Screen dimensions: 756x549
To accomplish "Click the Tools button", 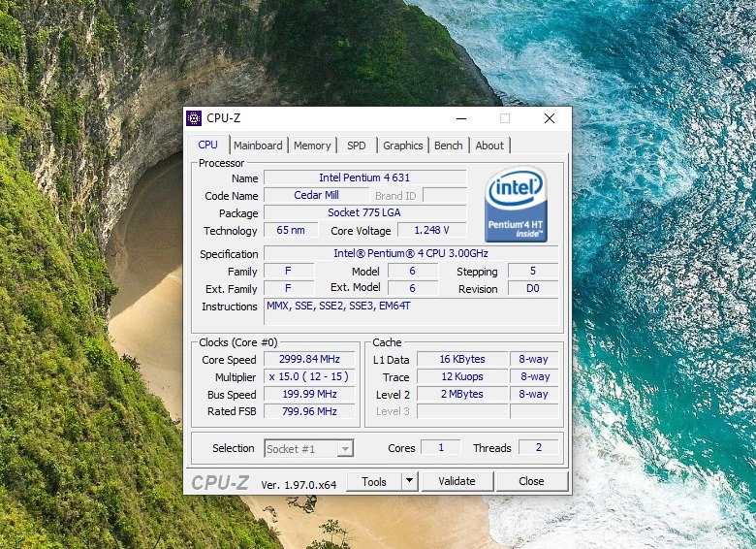I will [x=374, y=481].
